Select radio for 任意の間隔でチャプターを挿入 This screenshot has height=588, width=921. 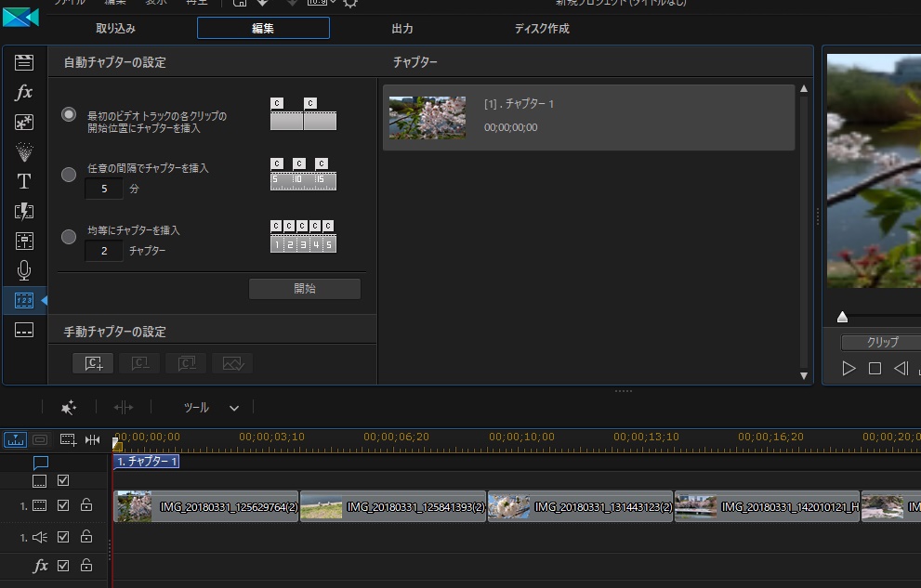(69, 175)
